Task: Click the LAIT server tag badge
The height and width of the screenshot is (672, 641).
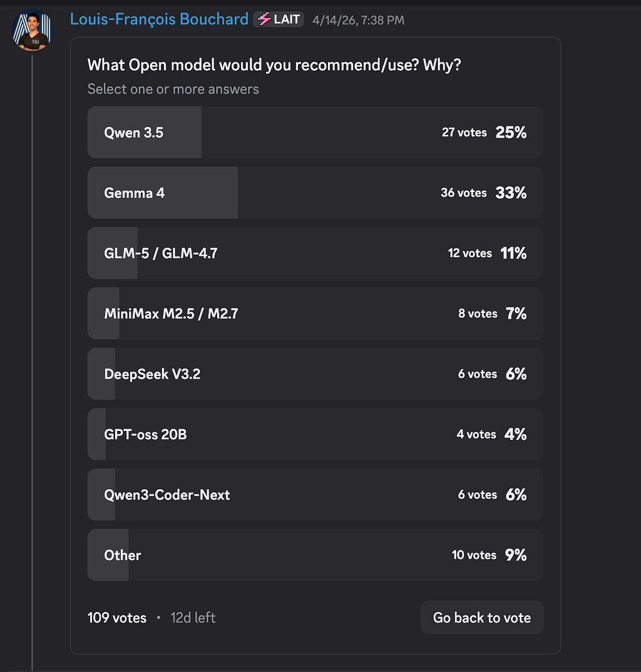Action: pyautogui.click(x=279, y=19)
